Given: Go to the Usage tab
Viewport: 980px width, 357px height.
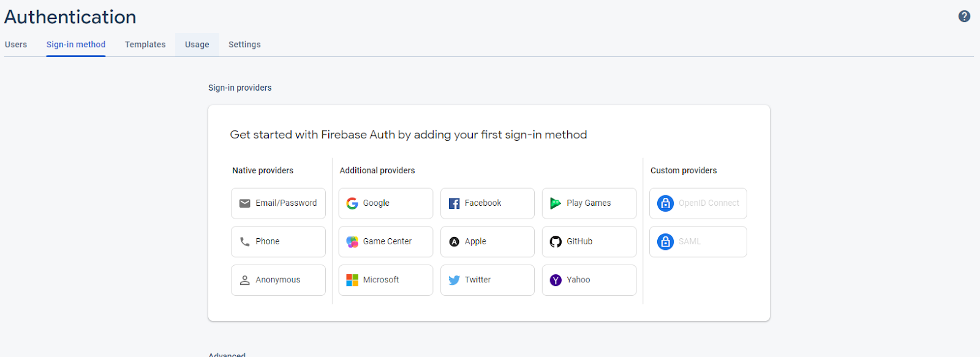Looking at the screenshot, I should point(197,45).
